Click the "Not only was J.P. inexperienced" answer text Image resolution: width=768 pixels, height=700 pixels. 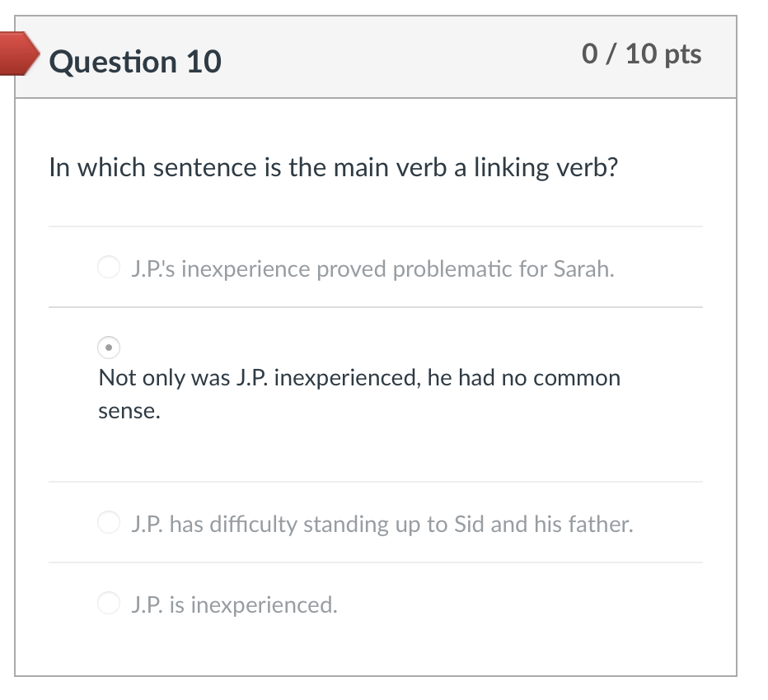(x=359, y=377)
